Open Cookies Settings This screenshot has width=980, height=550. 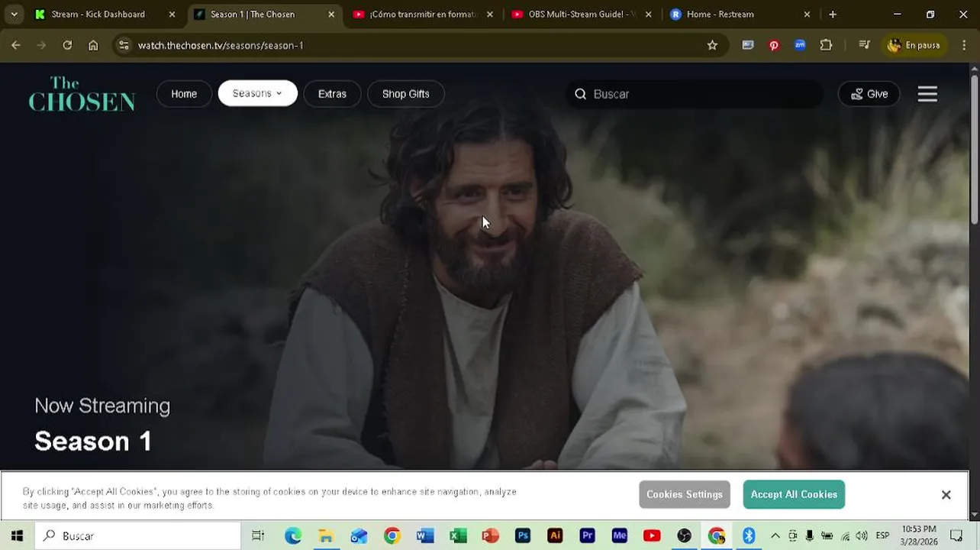685,494
